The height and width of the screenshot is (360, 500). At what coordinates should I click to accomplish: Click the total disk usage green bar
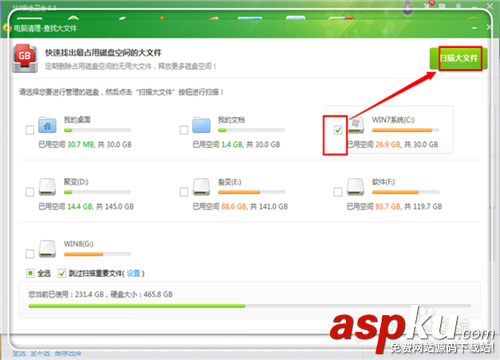click(249, 306)
